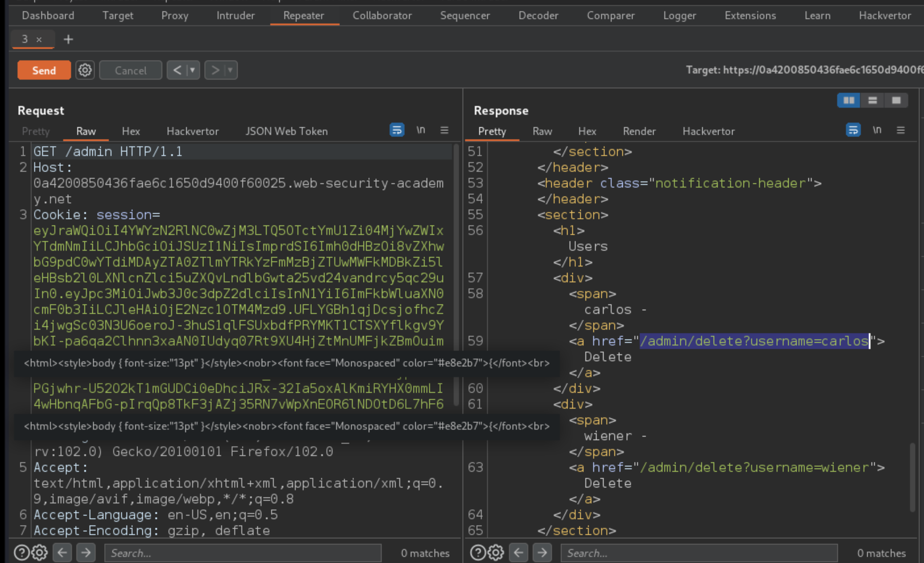This screenshot has height=563, width=924.
Task: Click the /admin/delete?username=wiener href text
Action: (755, 467)
